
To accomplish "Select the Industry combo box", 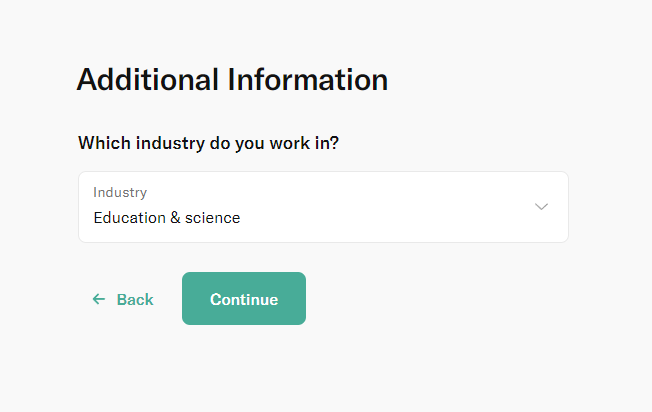I will click(323, 207).
